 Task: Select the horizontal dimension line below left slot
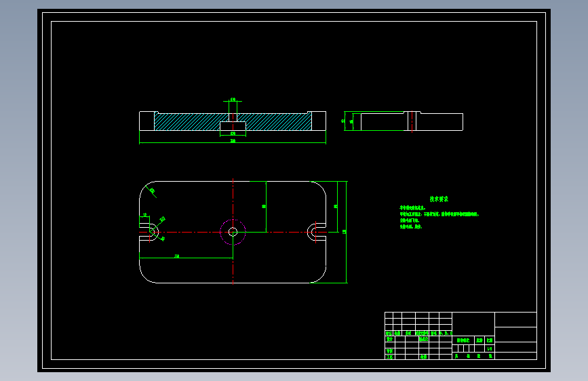tap(186, 257)
